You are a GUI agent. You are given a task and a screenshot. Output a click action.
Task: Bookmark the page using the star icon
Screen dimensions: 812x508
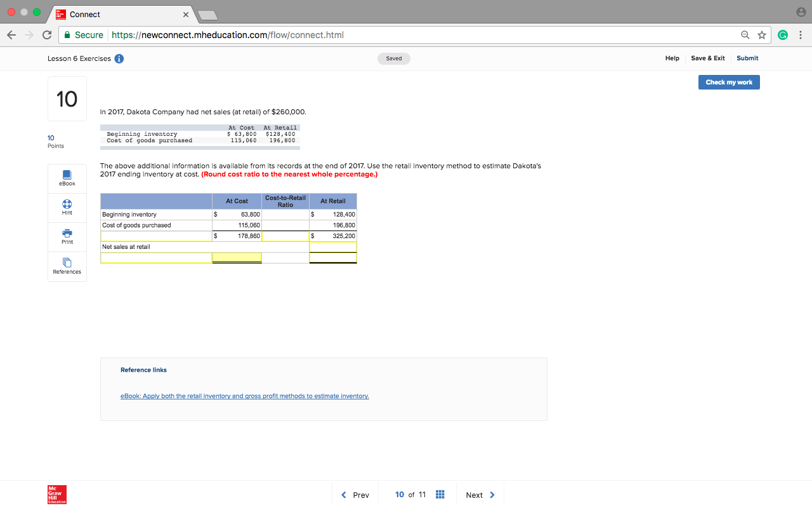(x=763, y=35)
